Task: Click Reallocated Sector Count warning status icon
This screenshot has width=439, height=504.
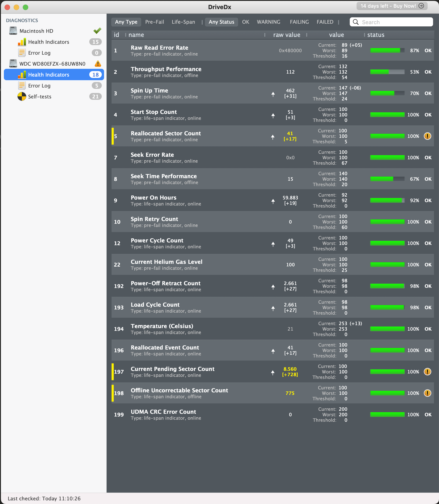Action: tap(427, 136)
